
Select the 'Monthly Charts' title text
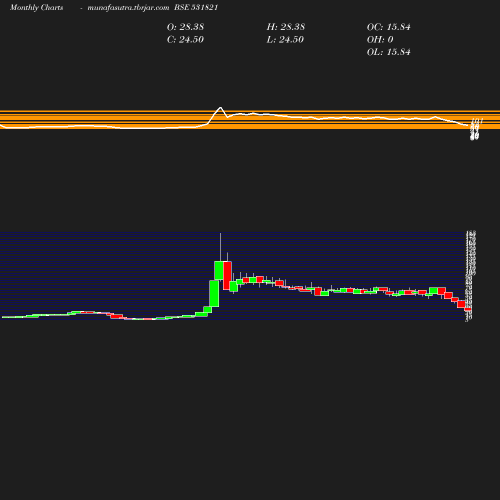pos(37,8)
